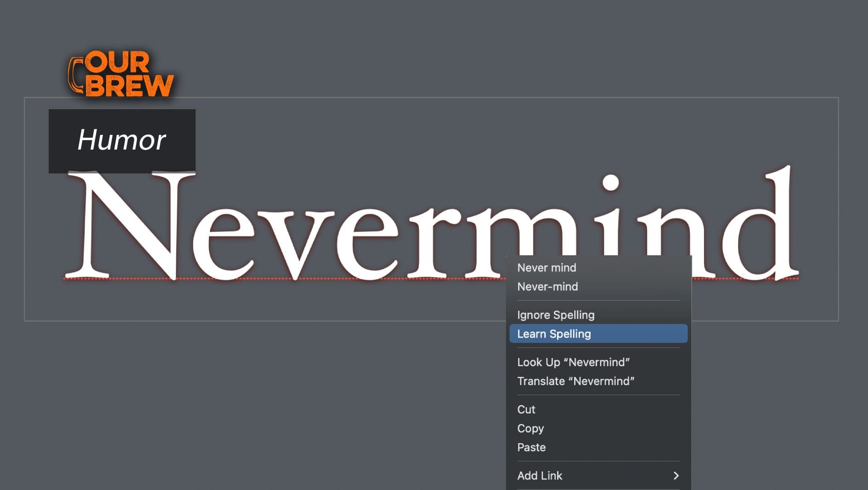Look up "Nevermind" in the dictionary
This screenshot has width=868, height=490.
574,362
